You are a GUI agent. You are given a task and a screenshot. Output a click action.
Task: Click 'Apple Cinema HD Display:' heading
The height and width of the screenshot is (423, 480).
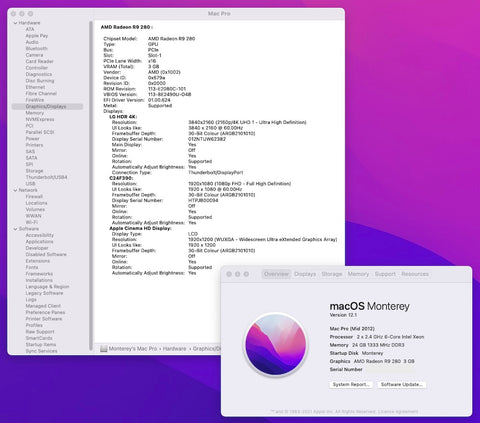click(x=140, y=229)
